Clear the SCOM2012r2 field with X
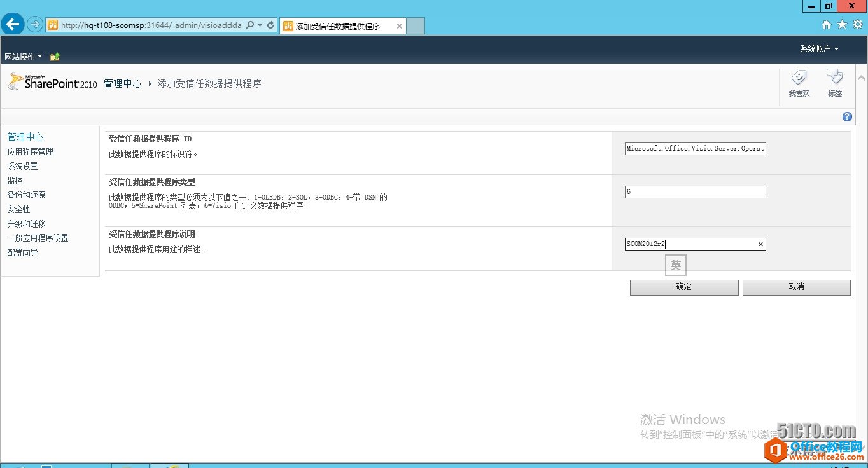The width and height of the screenshot is (868, 468). [x=760, y=244]
